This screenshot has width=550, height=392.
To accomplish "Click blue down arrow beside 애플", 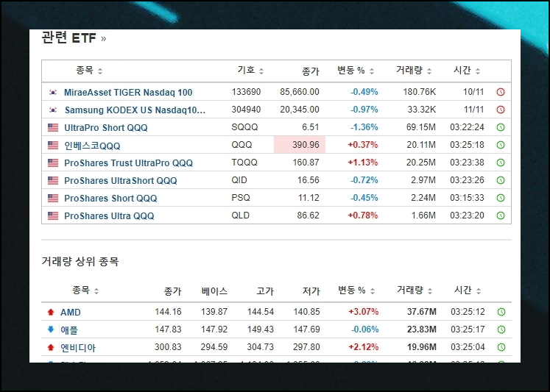I will [x=51, y=329].
